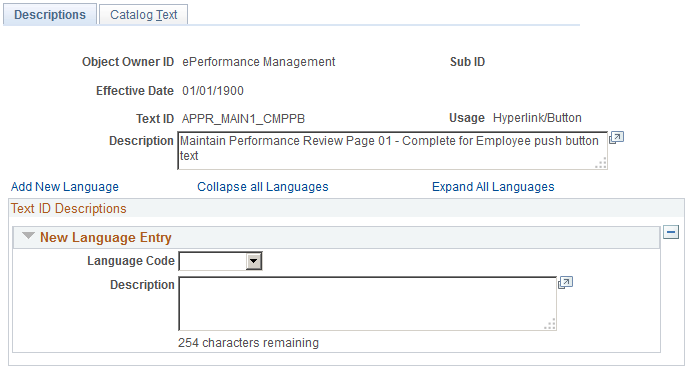Click the minus icon to delete language row
Screen dimensions: 691x369
(671, 232)
